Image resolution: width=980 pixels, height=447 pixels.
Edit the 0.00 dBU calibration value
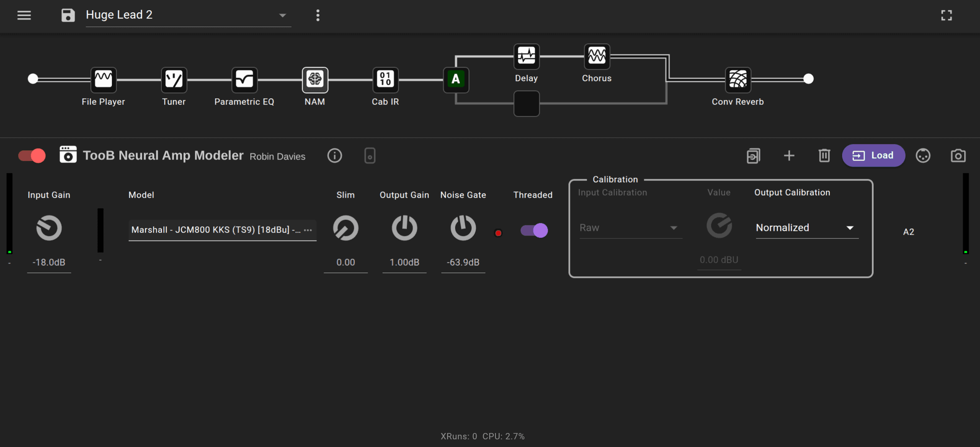coord(719,260)
